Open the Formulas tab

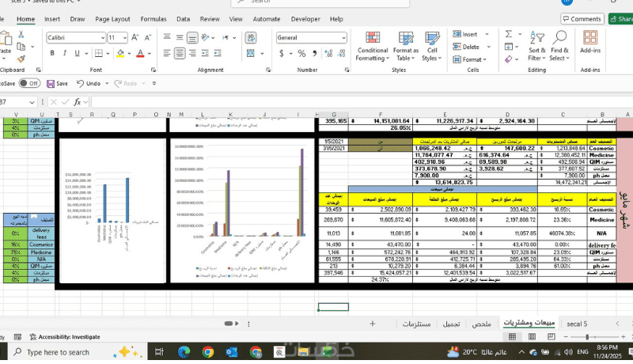154,19
